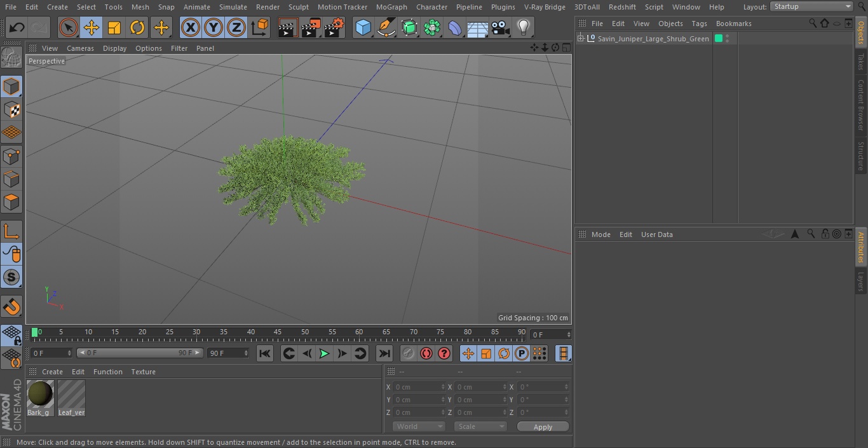Viewport: 868px width, 448px height.
Task: Step the current frame 0 F spinner
Action: coord(69,353)
